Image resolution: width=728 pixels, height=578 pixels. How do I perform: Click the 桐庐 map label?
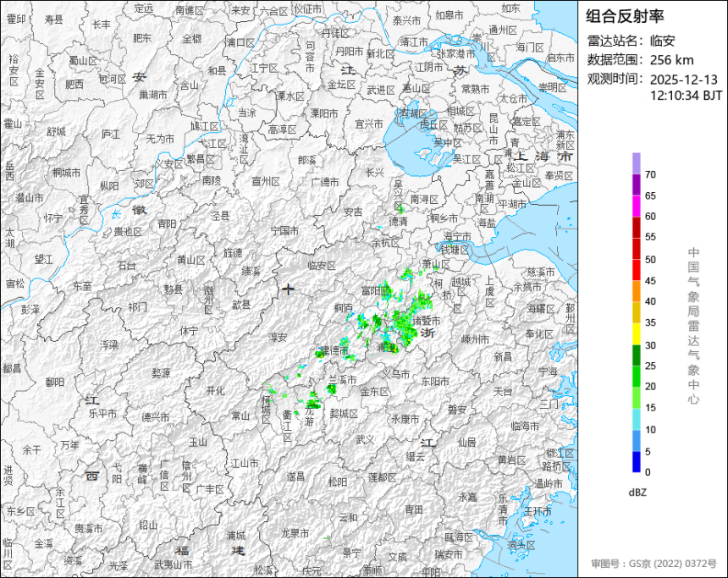[343, 307]
